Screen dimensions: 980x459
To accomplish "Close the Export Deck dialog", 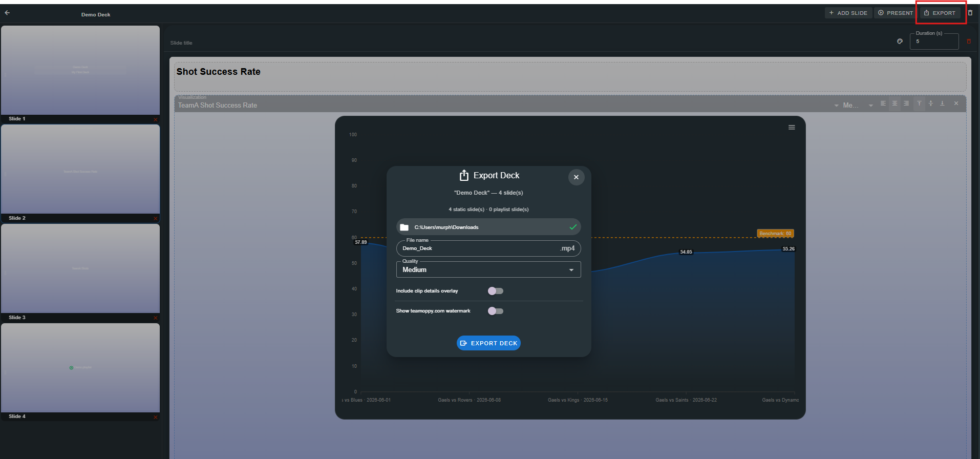I will point(576,177).
